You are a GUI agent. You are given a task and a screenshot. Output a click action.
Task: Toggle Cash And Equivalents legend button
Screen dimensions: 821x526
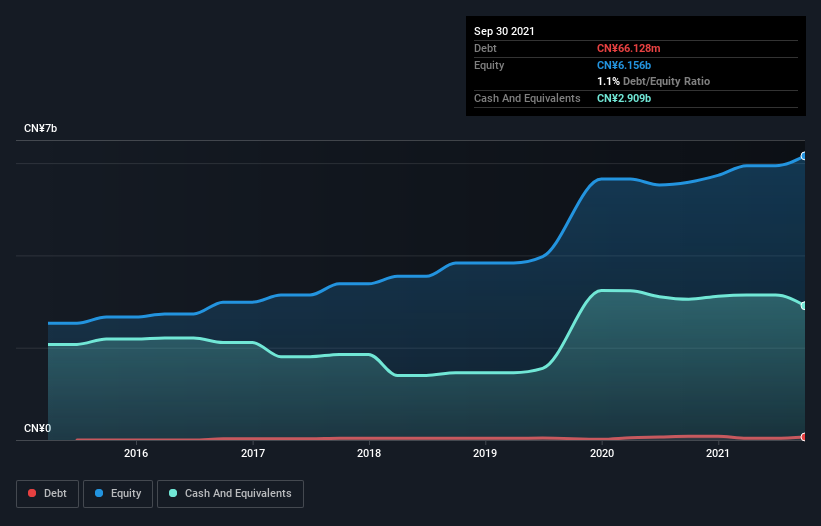230,494
